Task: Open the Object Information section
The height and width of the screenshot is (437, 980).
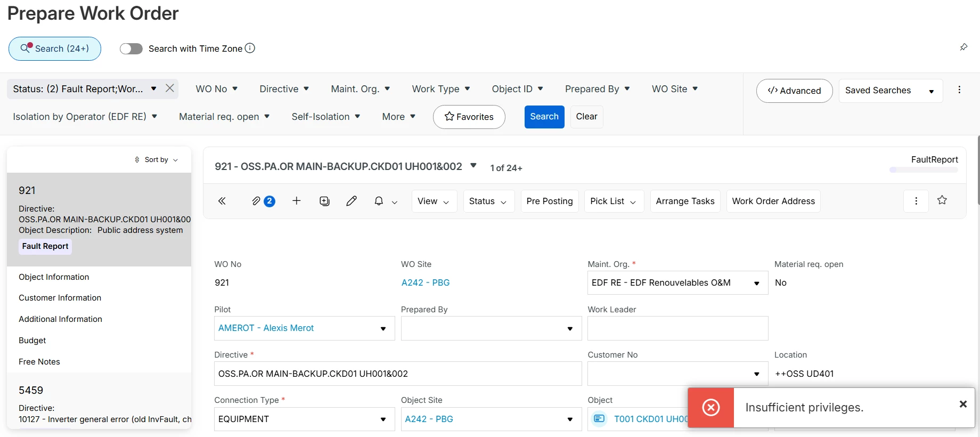Action: coord(54,277)
